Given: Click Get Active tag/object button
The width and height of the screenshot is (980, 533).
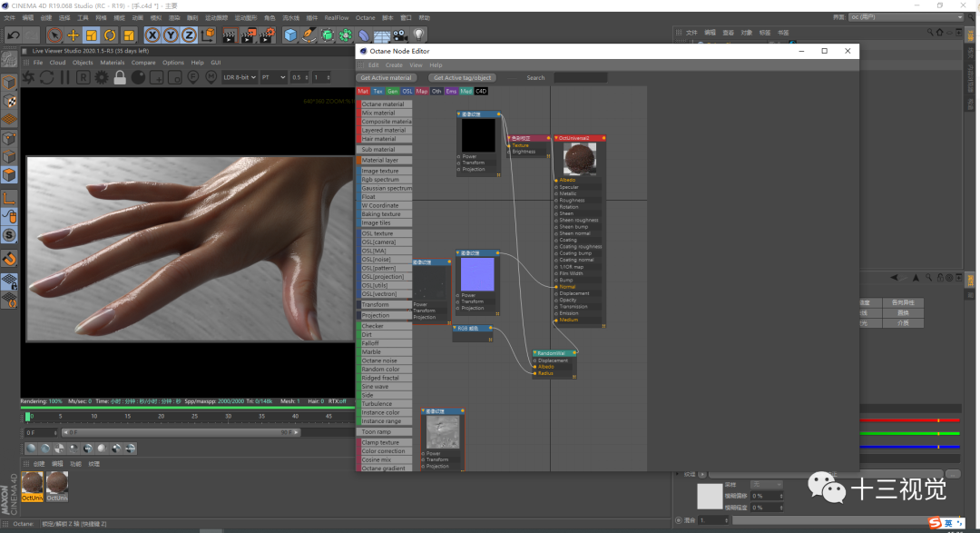Looking at the screenshot, I should (463, 77).
